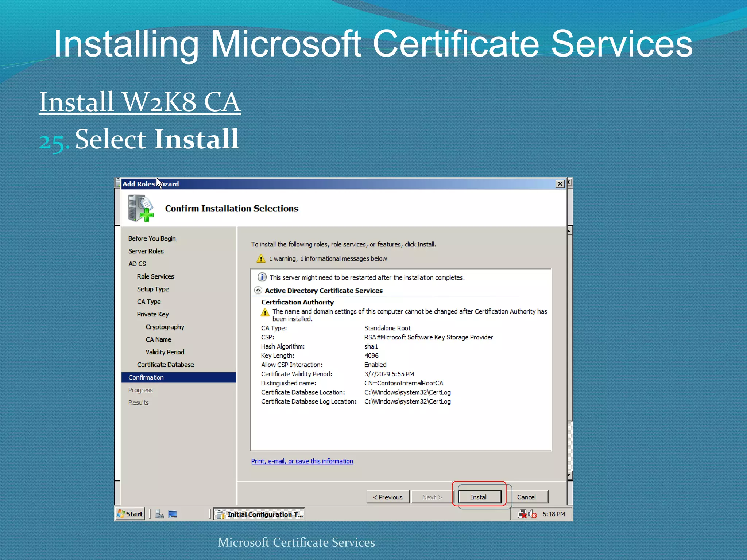
Task: Click the 6:18 PM system clock
Action: coord(554,514)
